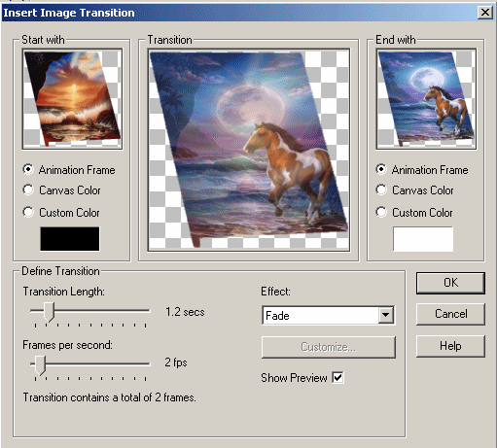Close the Insert Image Transition dialog
Viewport: 497px width, 448px height.
[485, 13]
